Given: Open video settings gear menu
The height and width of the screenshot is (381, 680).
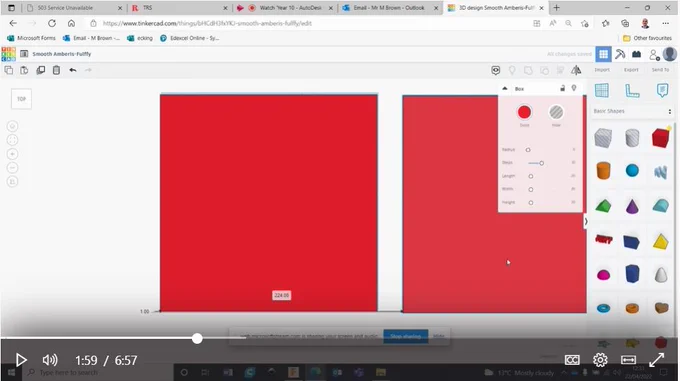Looking at the screenshot, I should click(600, 360).
